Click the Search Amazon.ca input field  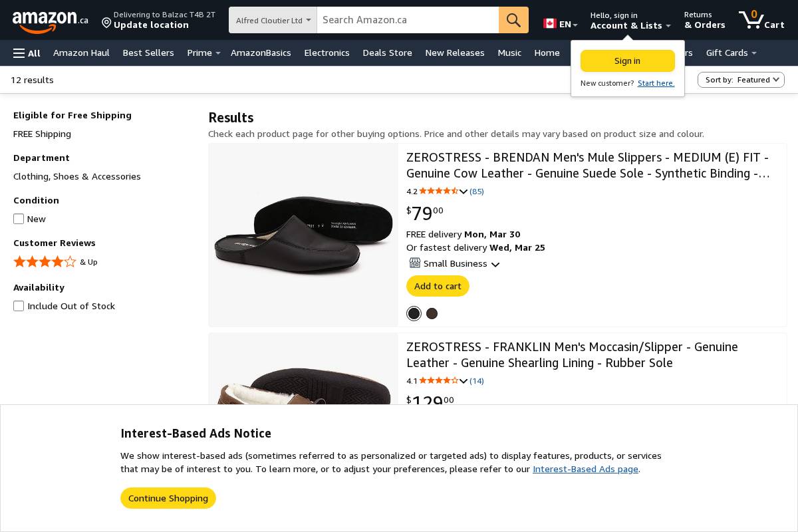408,20
